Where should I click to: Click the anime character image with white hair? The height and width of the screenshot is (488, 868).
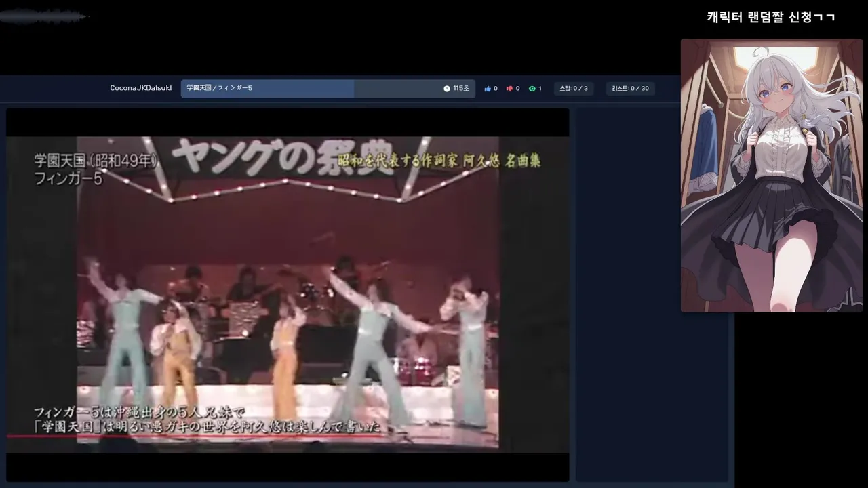[x=771, y=176]
